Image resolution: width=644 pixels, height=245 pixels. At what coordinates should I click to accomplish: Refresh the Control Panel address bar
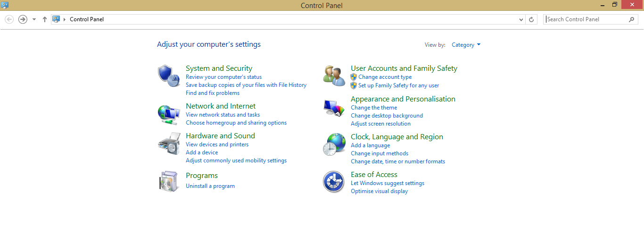point(531,19)
